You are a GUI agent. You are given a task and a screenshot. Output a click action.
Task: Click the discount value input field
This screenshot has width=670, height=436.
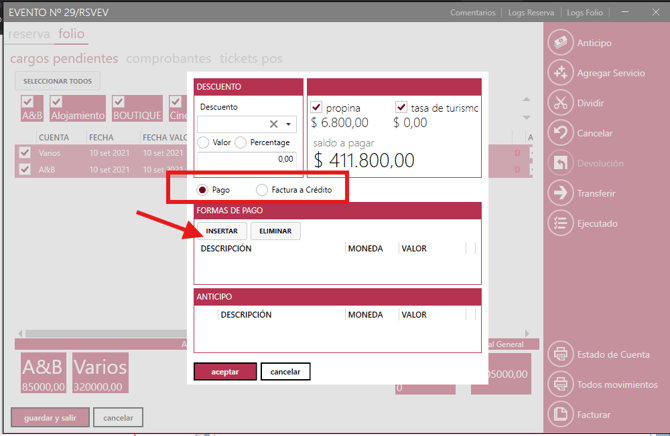pyautogui.click(x=246, y=159)
